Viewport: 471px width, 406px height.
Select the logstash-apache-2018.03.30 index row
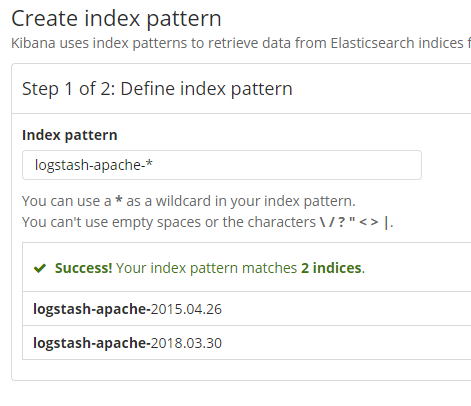[x=247, y=343]
